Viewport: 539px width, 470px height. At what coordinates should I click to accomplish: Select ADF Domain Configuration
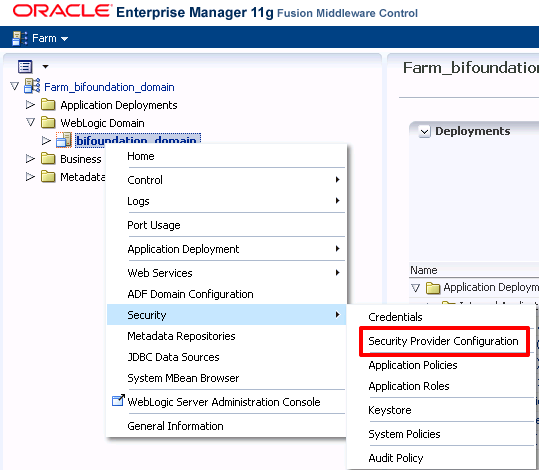(226, 294)
